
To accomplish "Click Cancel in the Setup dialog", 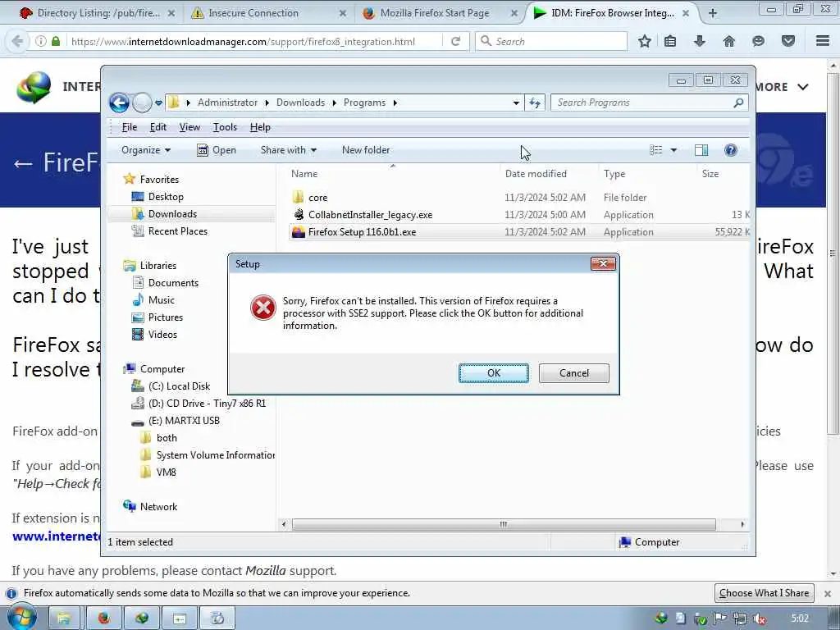I will tap(573, 373).
